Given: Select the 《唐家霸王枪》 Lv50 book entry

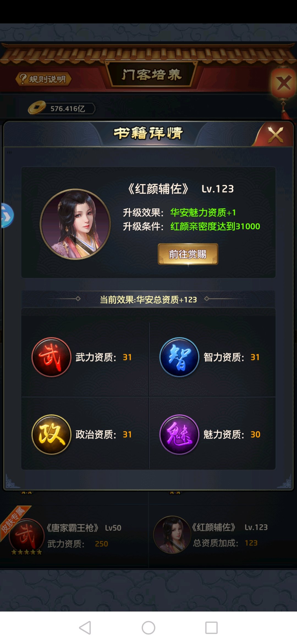Looking at the screenshot, I should point(74,536).
